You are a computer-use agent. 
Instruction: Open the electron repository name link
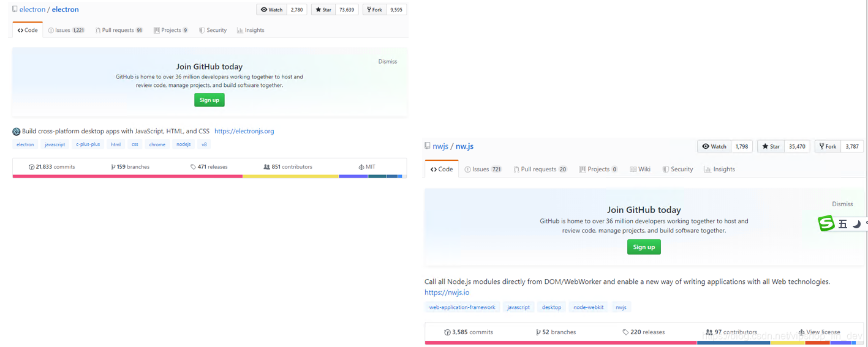pyautogui.click(x=65, y=10)
